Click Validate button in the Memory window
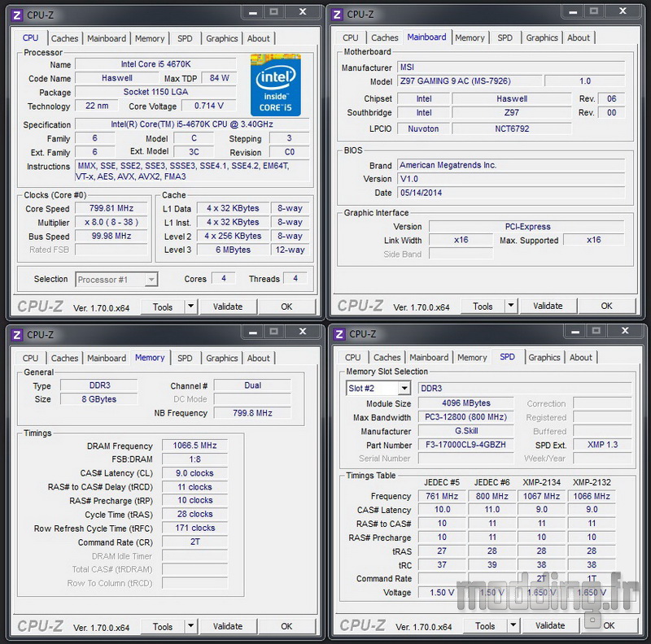Viewport: 651px width, 644px height. point(228,626)
